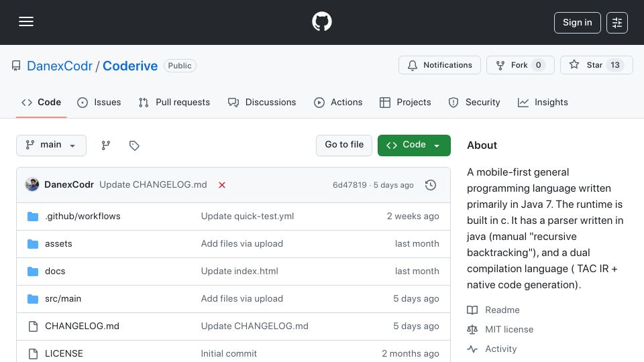This screenshot has width=644, height=362.
Task: Click the red failed check status icon
Action: [222, 185]
